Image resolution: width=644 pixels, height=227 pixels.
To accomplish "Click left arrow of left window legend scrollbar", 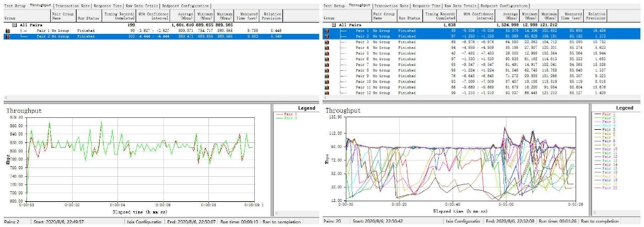I will 276,213.
